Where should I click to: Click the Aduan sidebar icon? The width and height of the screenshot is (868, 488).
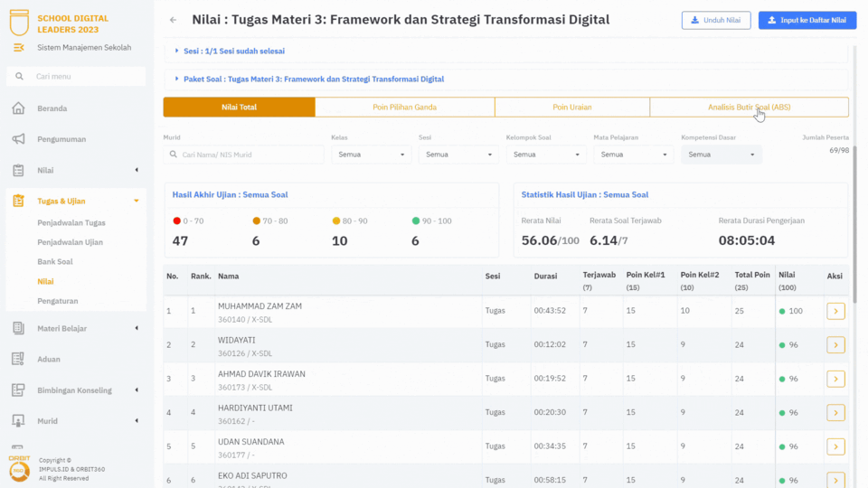(18, 359)
